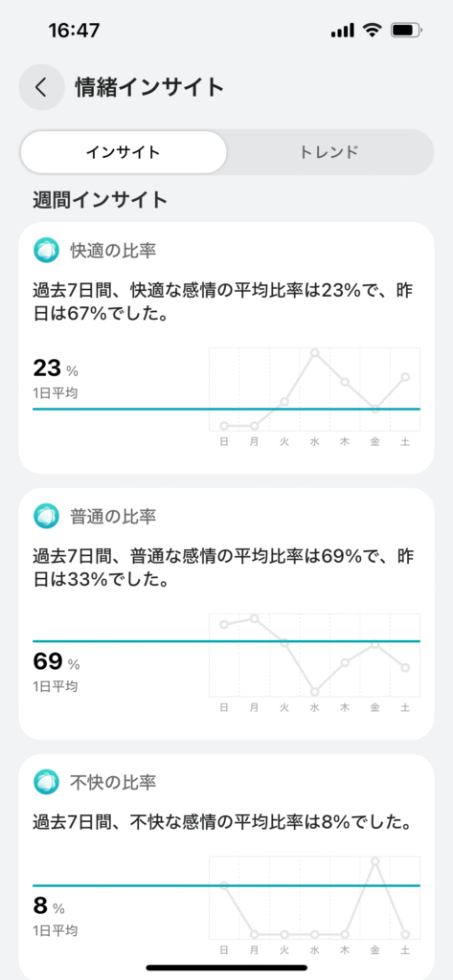This screenshot has height=980, width=453.
Task: Open the 快適の比率 card title
Action: click(113, 251)
